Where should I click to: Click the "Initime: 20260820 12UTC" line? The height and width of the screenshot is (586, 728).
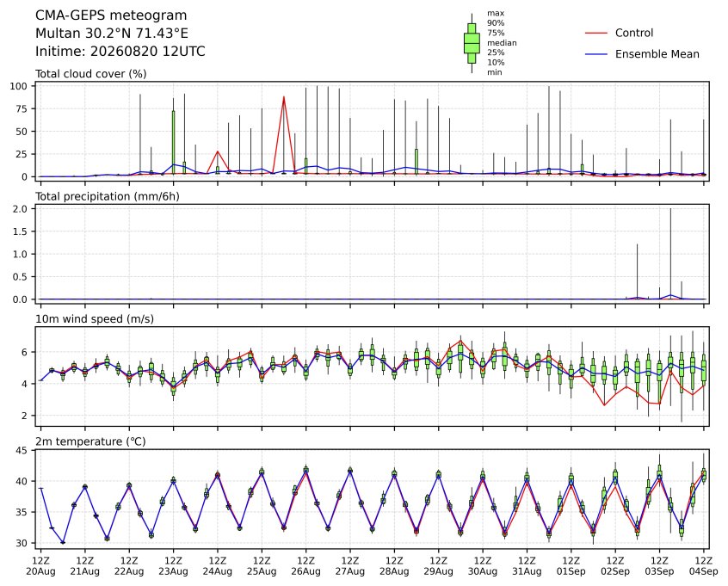tap(120, 51)
